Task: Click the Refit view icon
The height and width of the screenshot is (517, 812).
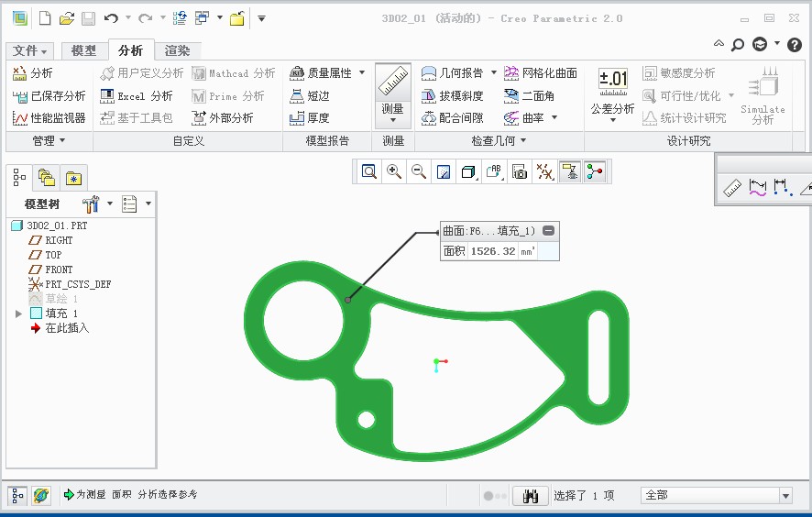Action: point(369,171)
